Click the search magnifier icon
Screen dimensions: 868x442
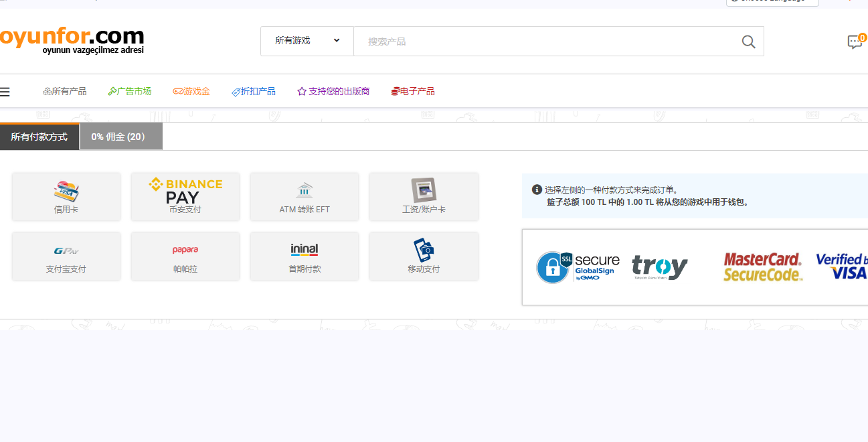click(x=748, y=41)
